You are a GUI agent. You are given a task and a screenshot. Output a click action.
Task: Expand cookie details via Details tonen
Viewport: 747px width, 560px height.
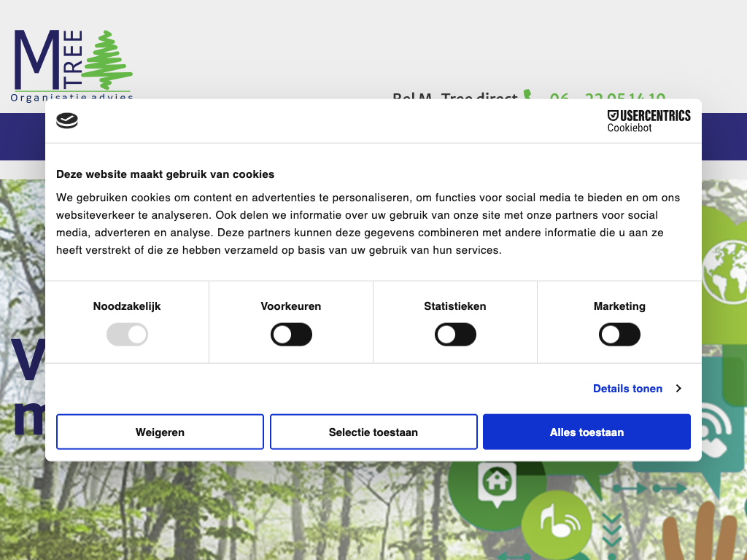pyautogui.click(x=627, y=389)
